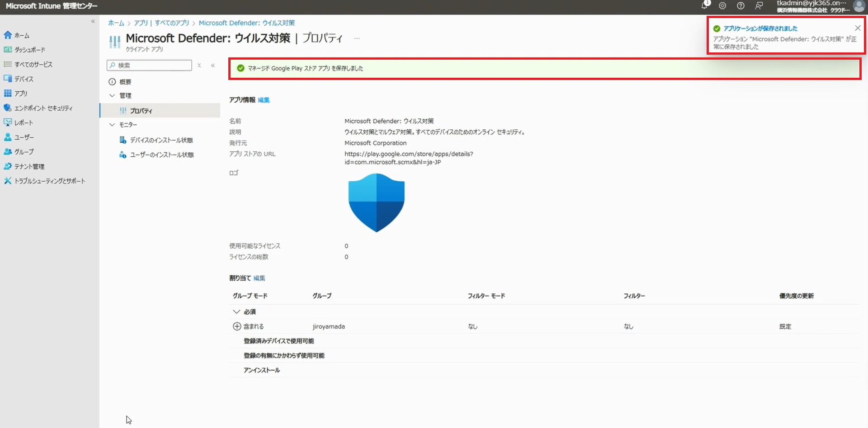
Task: Click the Defender shield logo image
Action: pos(377,202)
